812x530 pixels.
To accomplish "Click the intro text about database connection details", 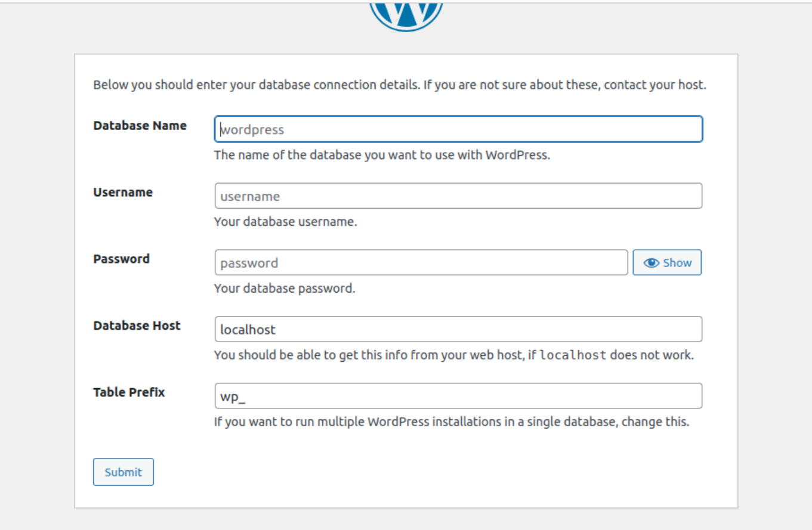I will click(400, 85).
